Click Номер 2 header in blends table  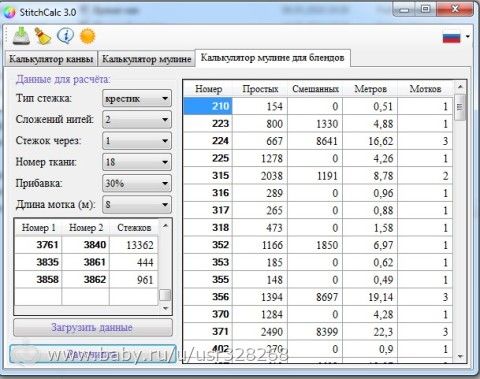(86, 228)
